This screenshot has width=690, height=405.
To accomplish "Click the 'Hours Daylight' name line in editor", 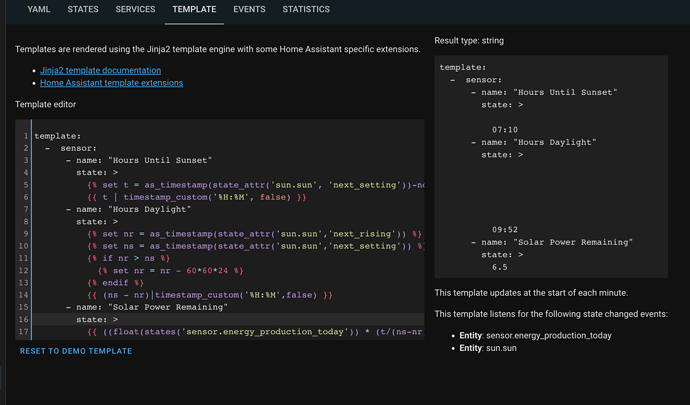I will pos(128,210).
